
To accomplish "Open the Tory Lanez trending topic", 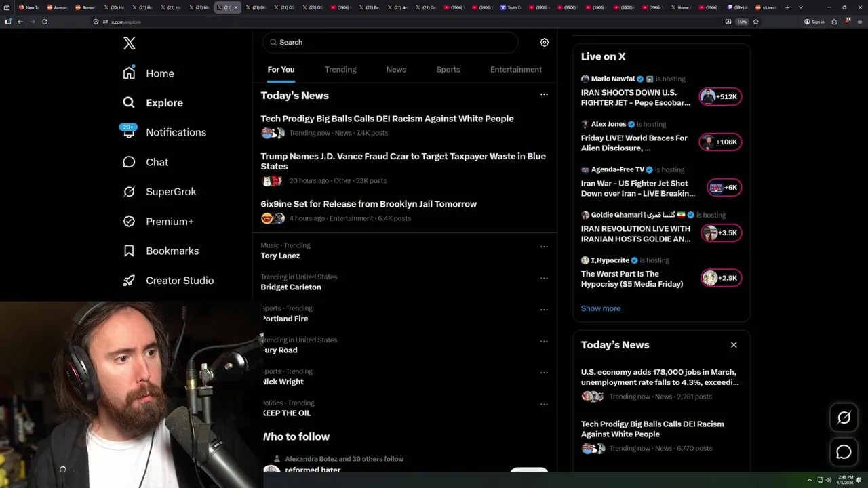I will pos(280,256).
